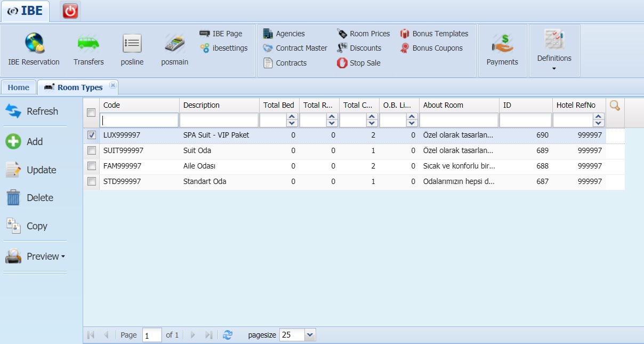
Task: Close the Room Types tab
Action: point(112,85)
